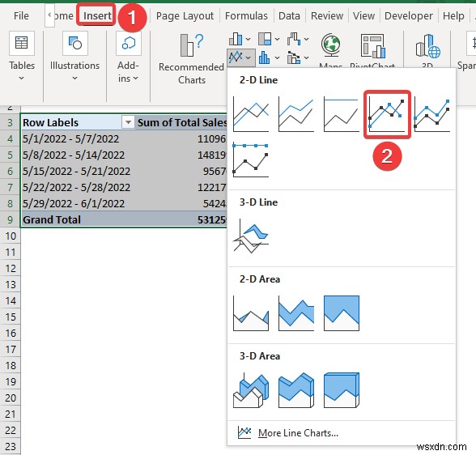Image resolution: width=476 pixels, height=455 pixels.
Task: Insert a Waterfall or Stock chart
Action: [294, 39]
